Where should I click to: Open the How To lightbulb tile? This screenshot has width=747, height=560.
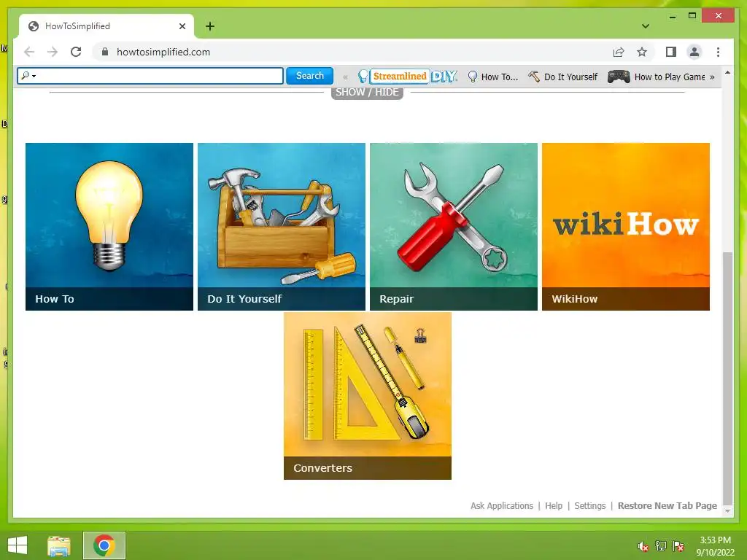[109, 227]
